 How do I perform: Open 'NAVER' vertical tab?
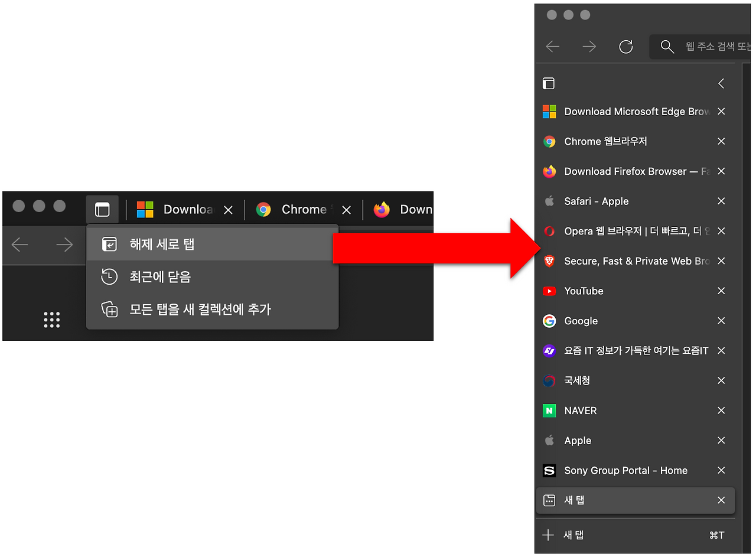[x=635, y=411]
